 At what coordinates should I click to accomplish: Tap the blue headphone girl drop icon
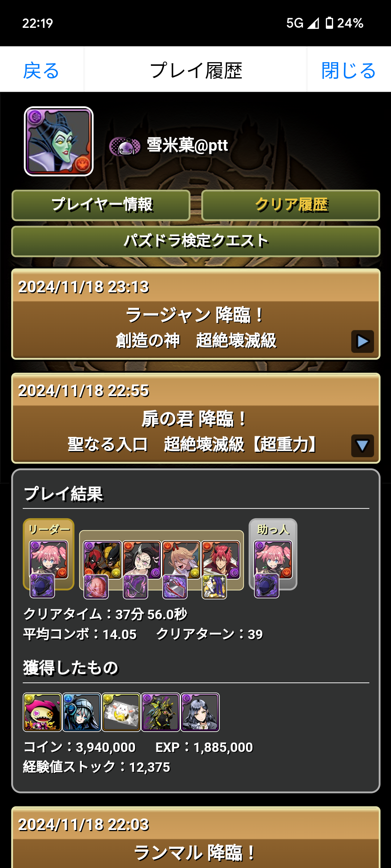coord(82,712)
